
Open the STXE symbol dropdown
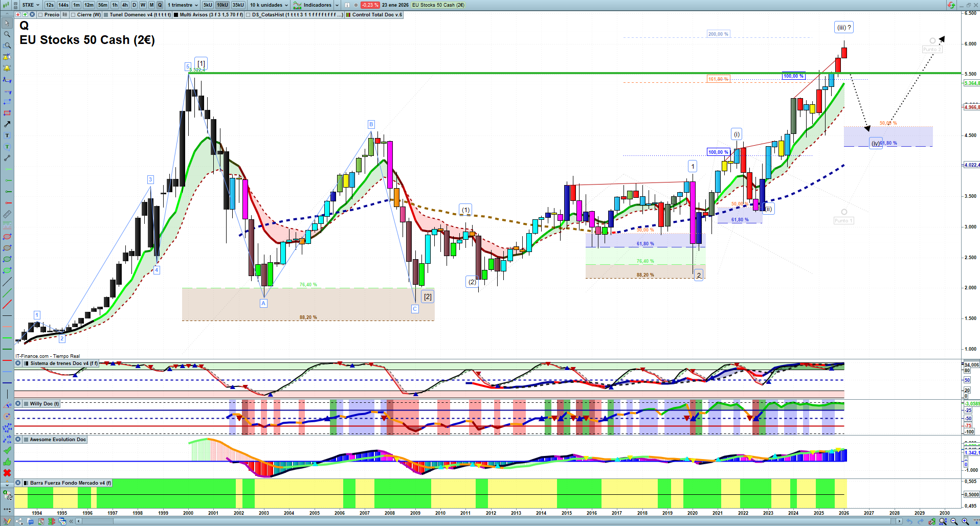31,5
